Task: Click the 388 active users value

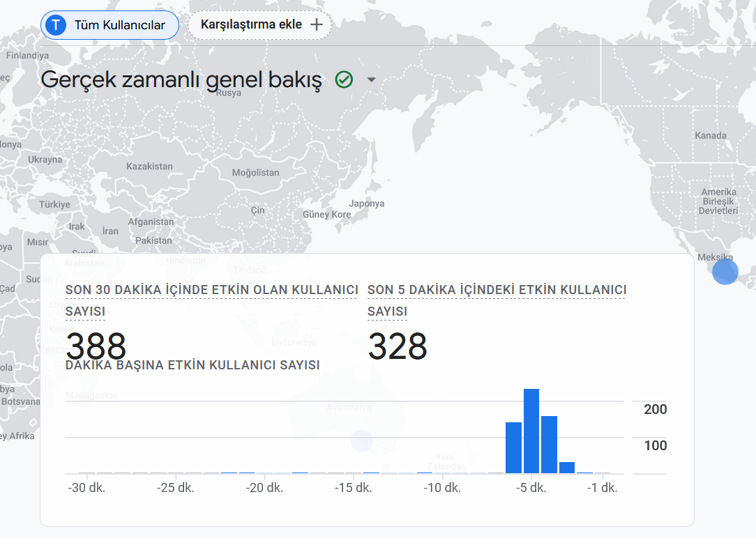Action: click(96, 346)
